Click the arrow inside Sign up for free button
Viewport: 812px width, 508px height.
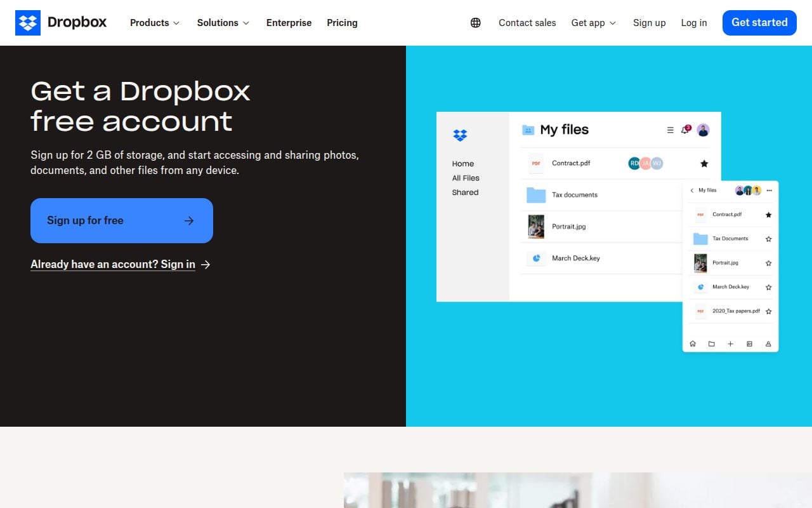tap(189, 220)
